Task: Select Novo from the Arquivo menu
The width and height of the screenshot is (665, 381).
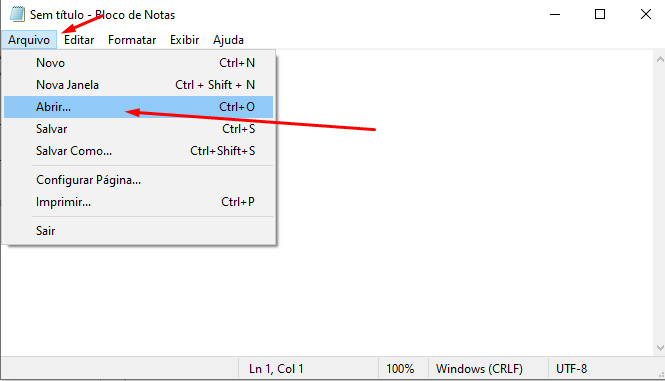Action: click(138, 63)
